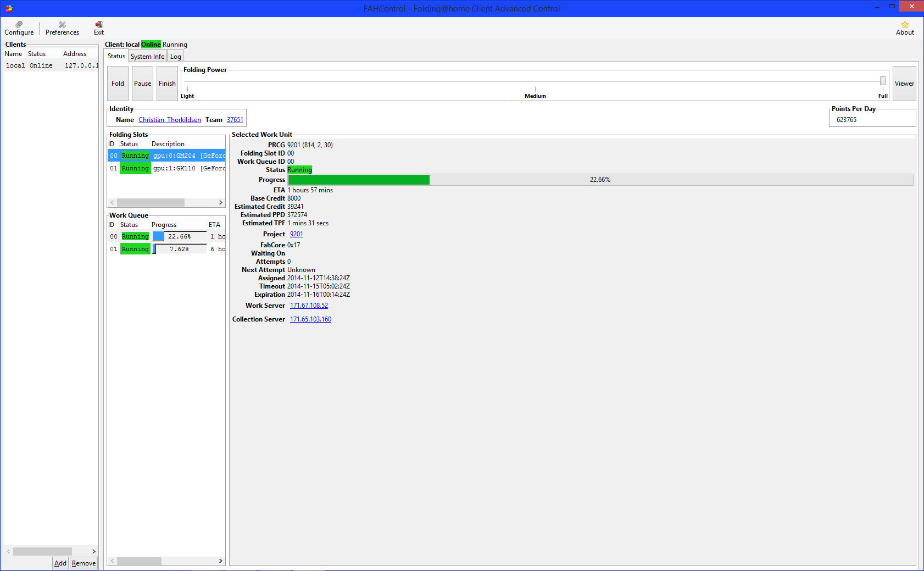Click Clients panel scrollbar left arrow
The image size is (924, 571).
[8, 551]
